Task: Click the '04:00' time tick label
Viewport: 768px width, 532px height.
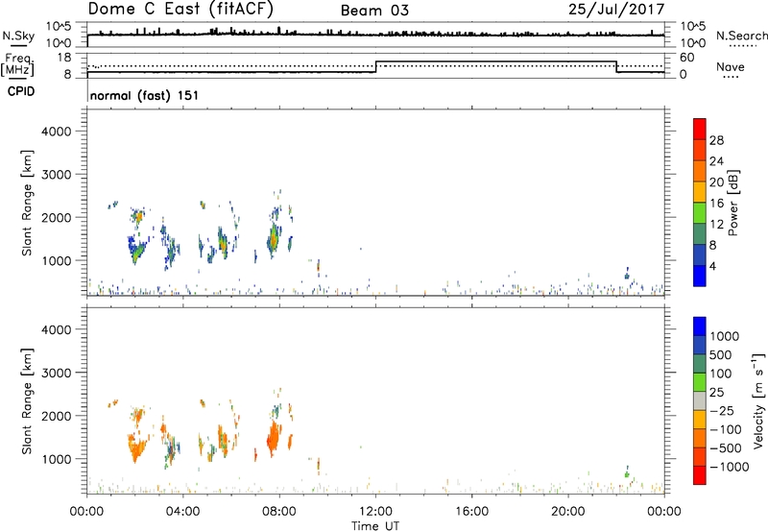Action: [183, 512]
